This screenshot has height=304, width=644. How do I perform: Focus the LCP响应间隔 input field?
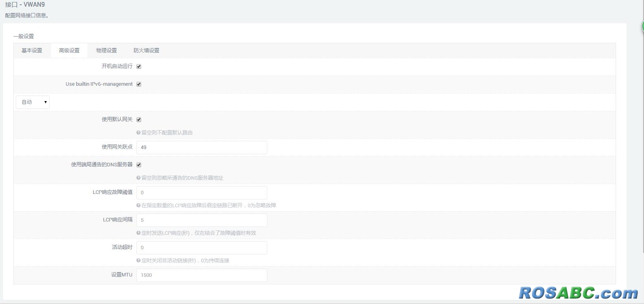tap(202, 220)
